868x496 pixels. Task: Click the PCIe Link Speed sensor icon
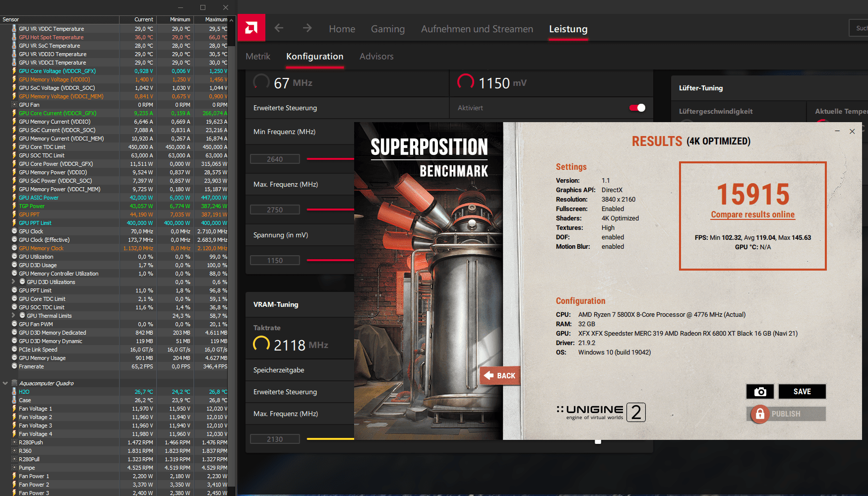pos(14,350)
